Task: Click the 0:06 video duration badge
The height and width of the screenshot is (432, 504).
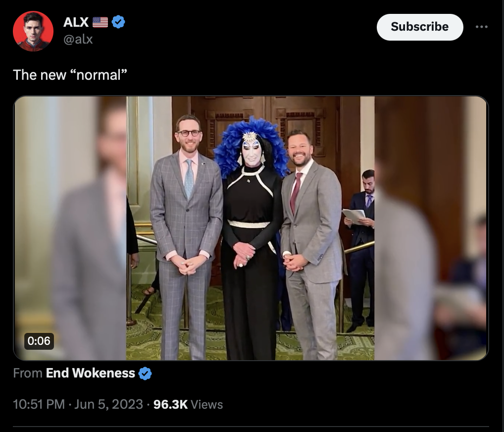Action: (39, 341)
